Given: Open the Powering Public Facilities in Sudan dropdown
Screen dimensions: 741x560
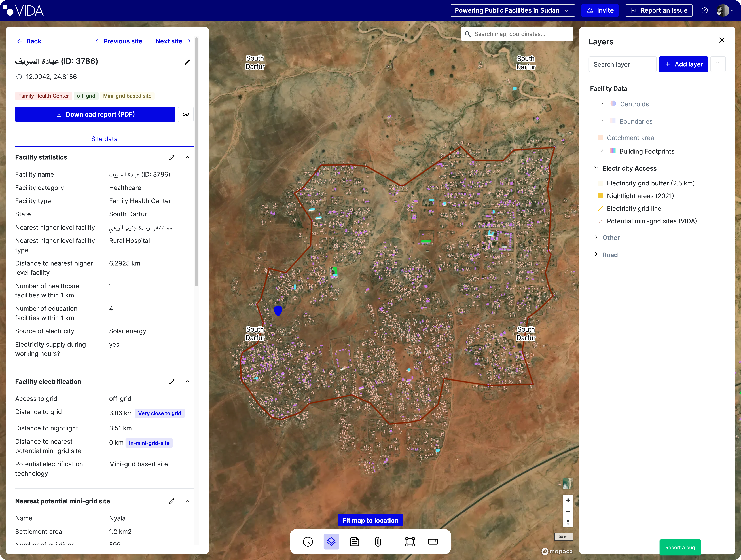Looking at the screenshot, I should (512, 10).
